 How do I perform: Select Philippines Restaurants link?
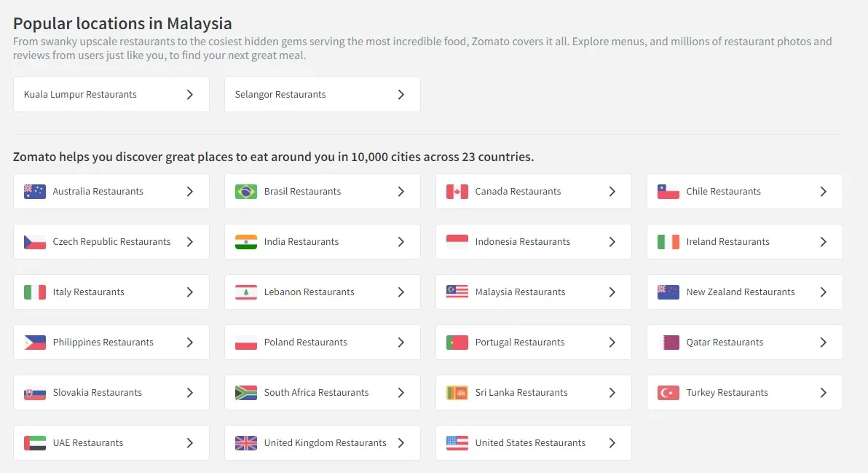111,343
